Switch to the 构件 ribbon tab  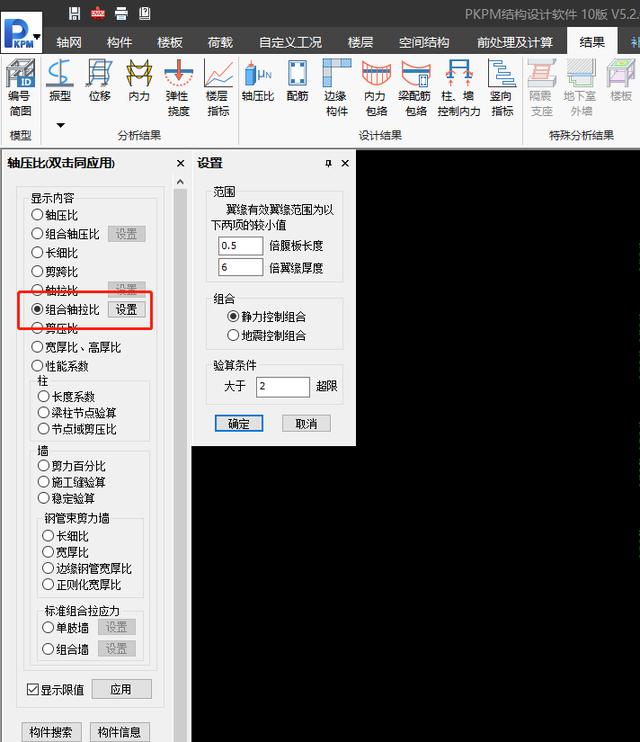click(119, 43)
